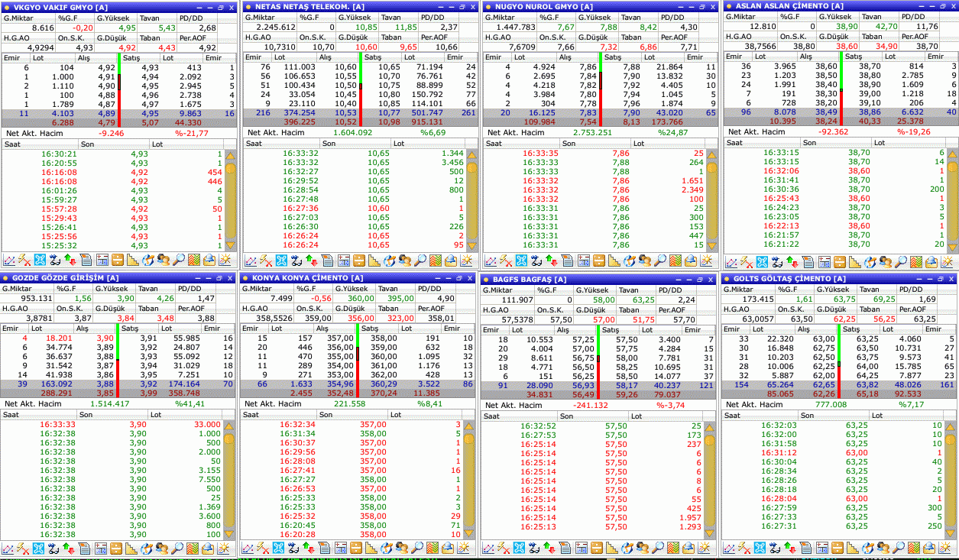Screen dimensions: 959x560
Task: Click GOLTS trade row 16:27:59 lot 300
Action: tap(833, 507)
